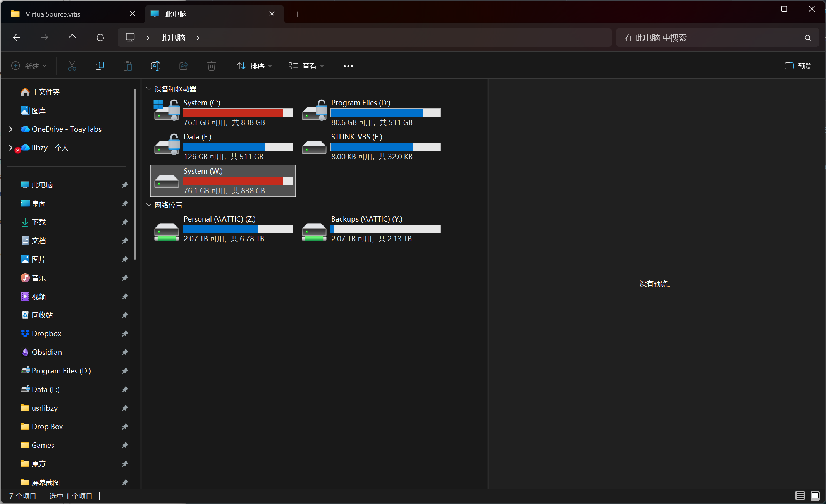Expand the OneDrive - Toay labs tree item
The height and width of the screenshot is (504, 826).
pyautogui.click(x=11, y=129)
